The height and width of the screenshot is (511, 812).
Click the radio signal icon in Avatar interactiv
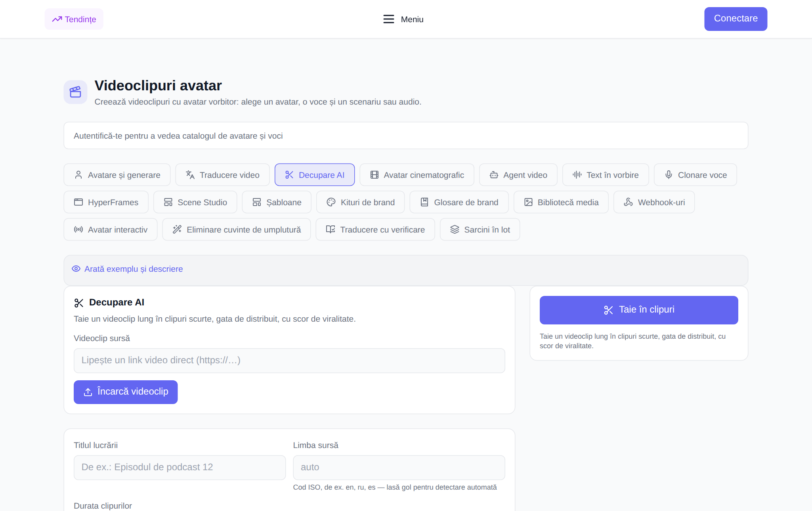point(78,229)
